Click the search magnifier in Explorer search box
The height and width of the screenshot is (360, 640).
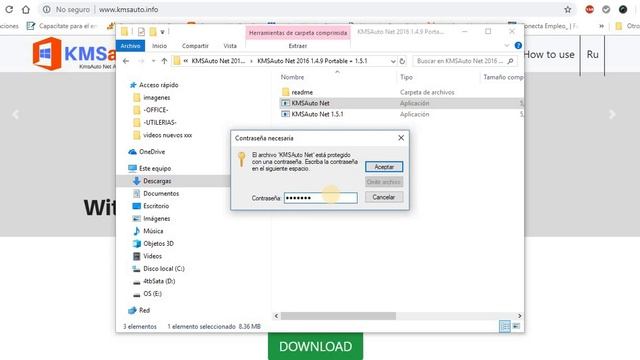pyautogui.click(x=510, y=61)
